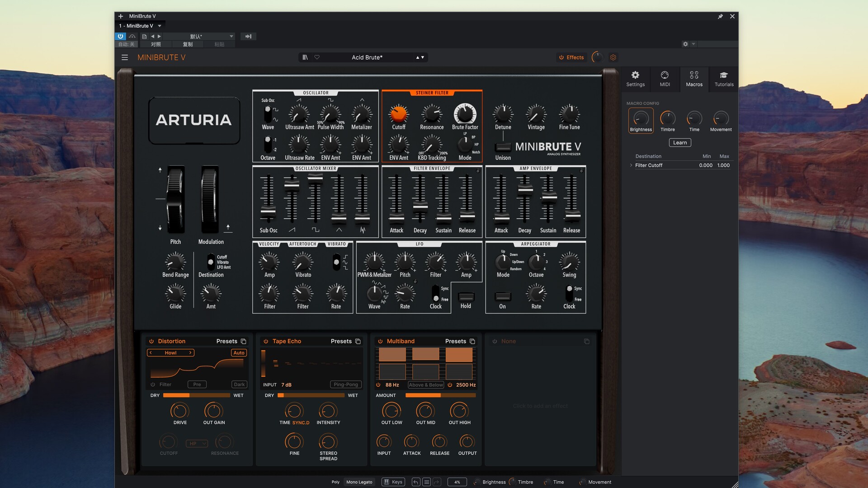Click the Learn macro button
The width and height of the screenshot is (868, 488).
click(x=679, y=143)
